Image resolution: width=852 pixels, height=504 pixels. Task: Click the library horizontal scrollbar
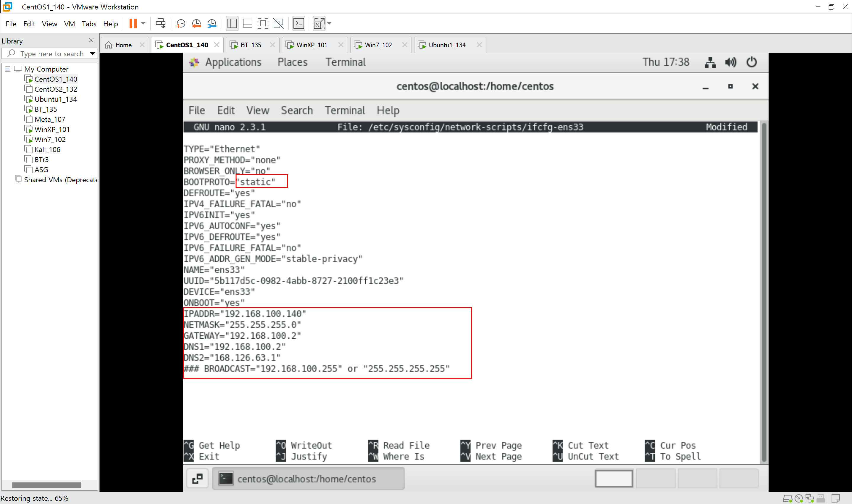pyautogui.click(x=46, y=485)
